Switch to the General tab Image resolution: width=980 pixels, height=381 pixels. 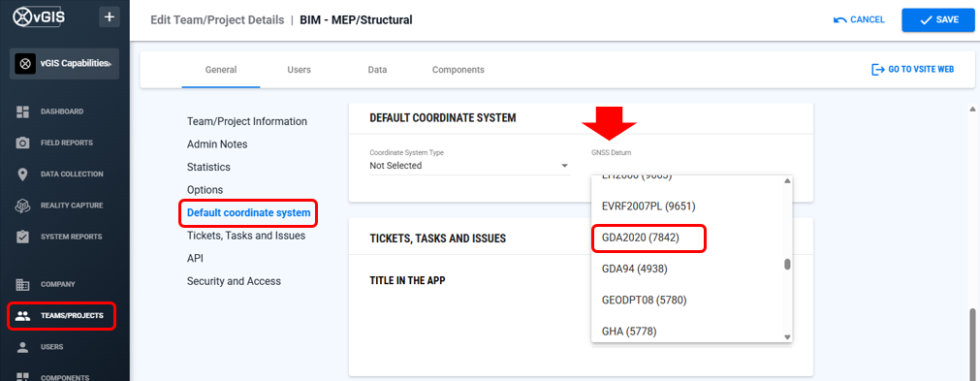point(221,70)
